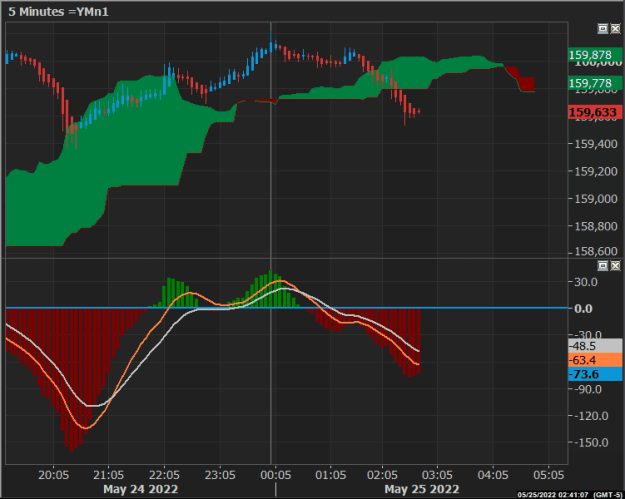This screenshot has width=625, height=499.
Task: Click the -90.0 MACD axis value
Action: pos(588,389)
